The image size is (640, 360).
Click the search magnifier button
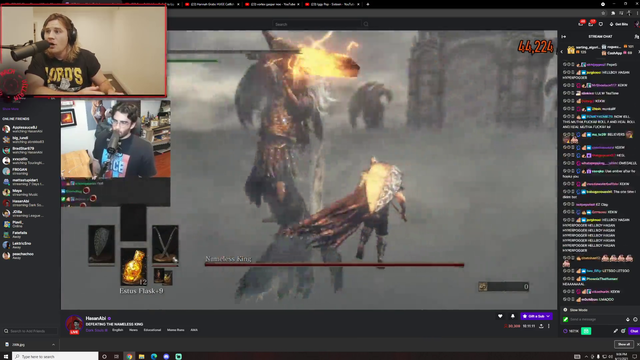point(366,24)
